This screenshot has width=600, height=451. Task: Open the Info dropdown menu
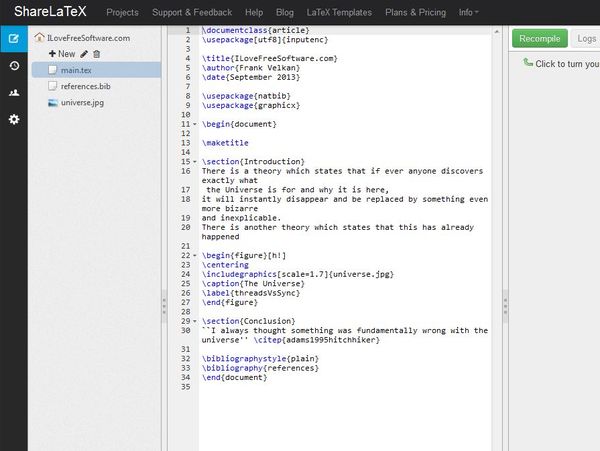click(x=467, y=13)
